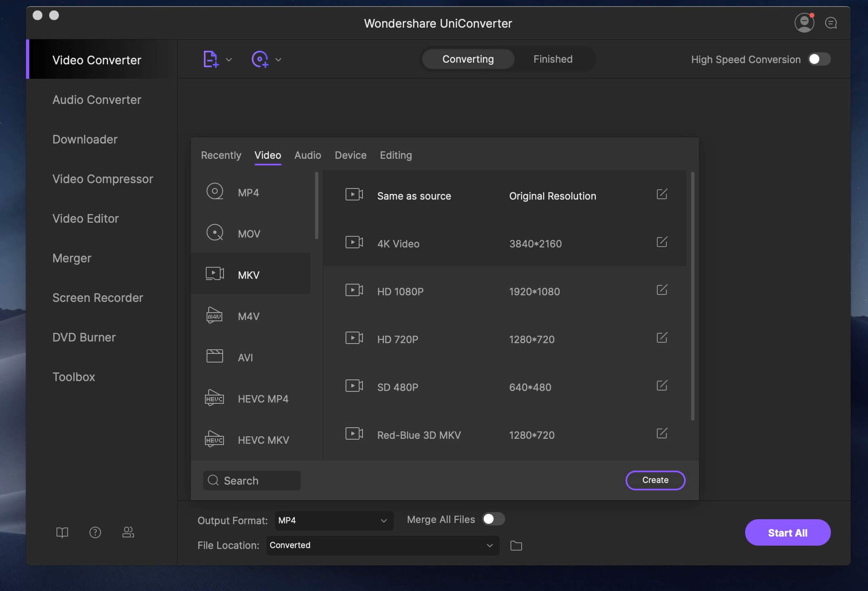Screen dimensions: 868x591
Task: Switch to the Device tab
Action: pos(350,155)
